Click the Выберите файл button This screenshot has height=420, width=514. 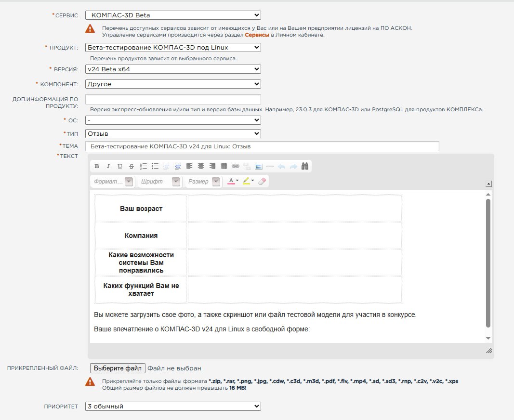118,368
